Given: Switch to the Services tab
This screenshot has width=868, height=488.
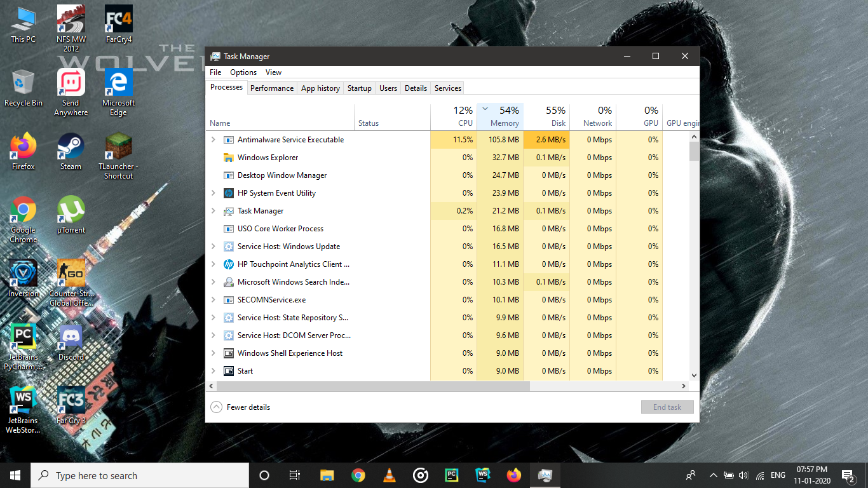Looking at the screenshot, I should pos(447,88).
